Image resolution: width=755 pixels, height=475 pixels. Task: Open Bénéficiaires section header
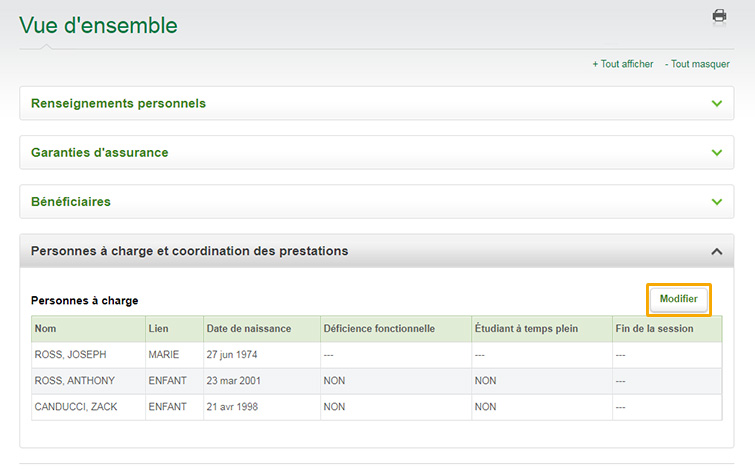tap(377, 202)
